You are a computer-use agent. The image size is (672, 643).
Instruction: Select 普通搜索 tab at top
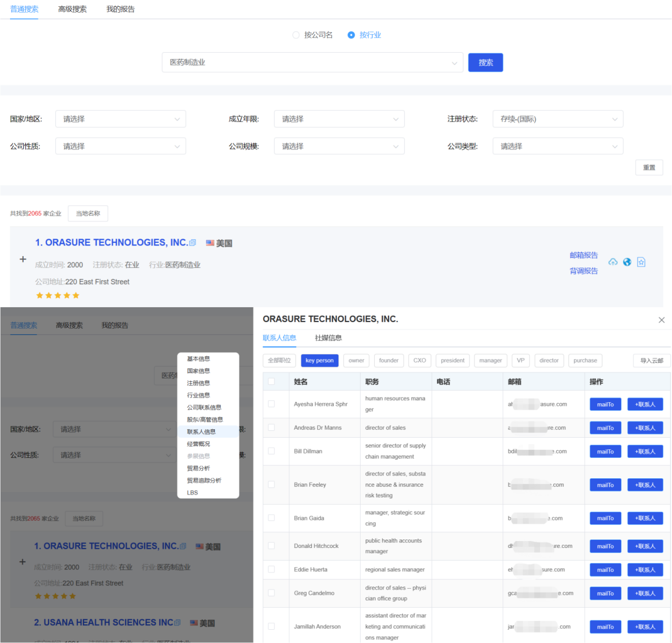point(24,9)
